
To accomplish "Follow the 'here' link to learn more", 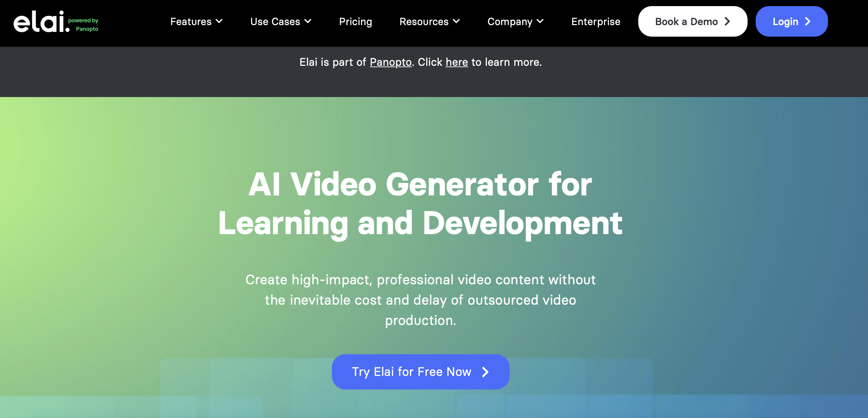I will tap(457, 62).
